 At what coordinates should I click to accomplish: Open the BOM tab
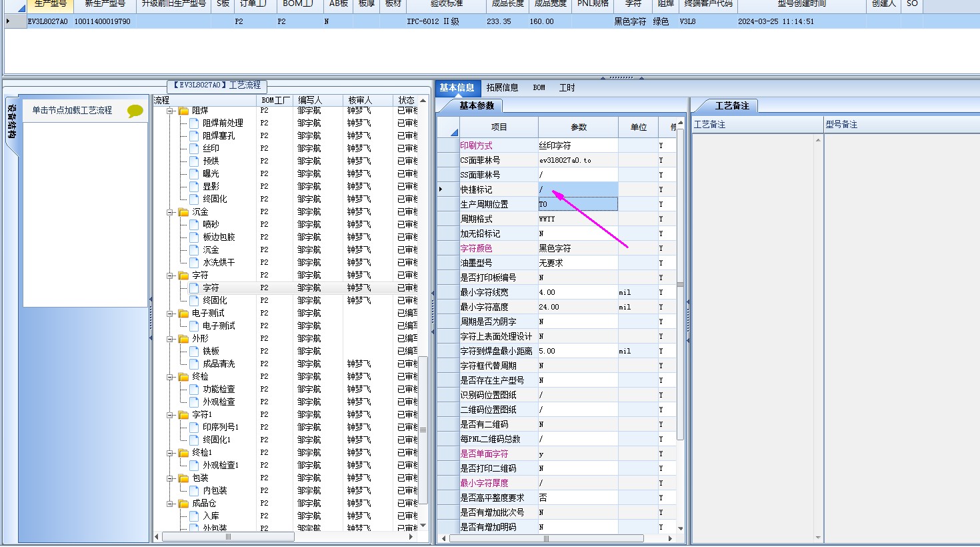tap(539, 87)
